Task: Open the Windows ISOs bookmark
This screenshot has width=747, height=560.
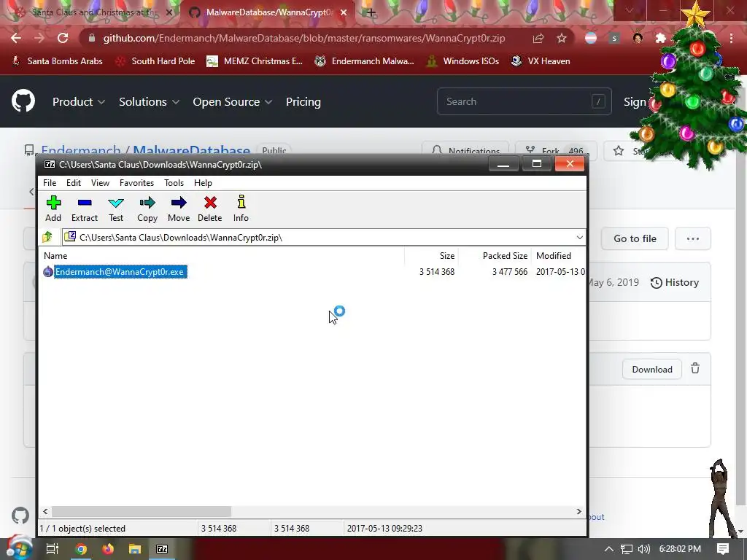Action: pyautogui.click(x=463, y=61)
